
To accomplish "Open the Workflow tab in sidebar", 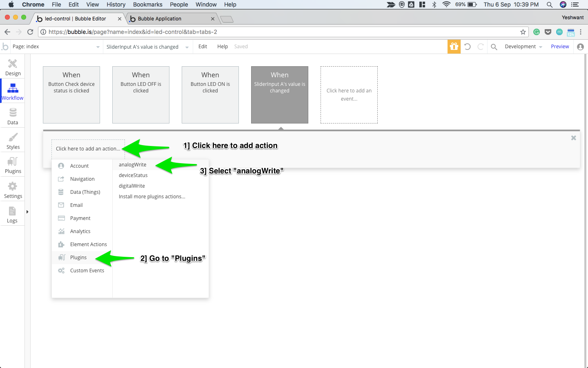I will 13,92.
